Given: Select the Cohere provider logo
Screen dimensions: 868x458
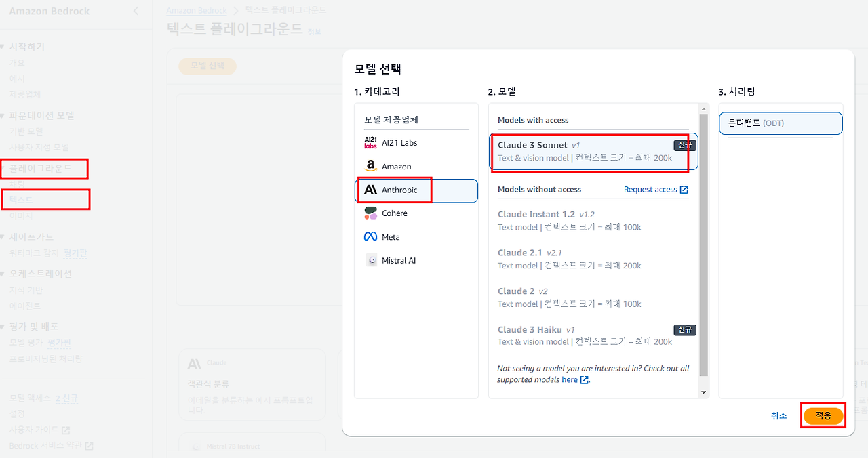Looking at the screenshot, I should [x=370, y=213].
